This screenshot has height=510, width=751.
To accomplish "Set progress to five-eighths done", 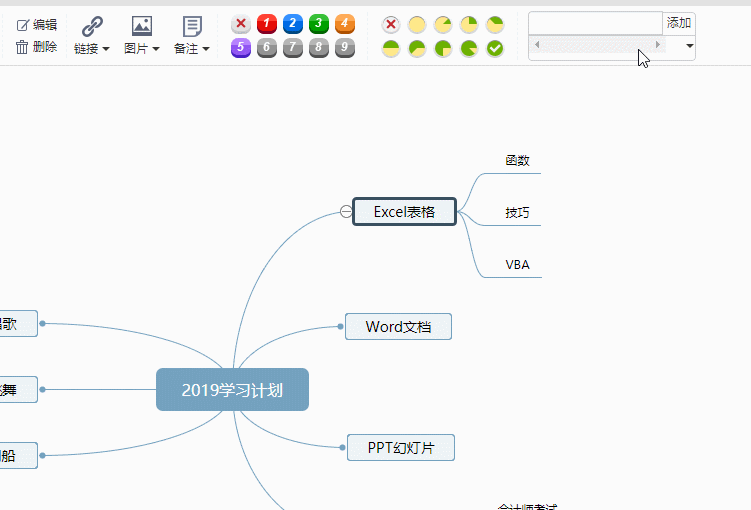I will pos(417,48).
